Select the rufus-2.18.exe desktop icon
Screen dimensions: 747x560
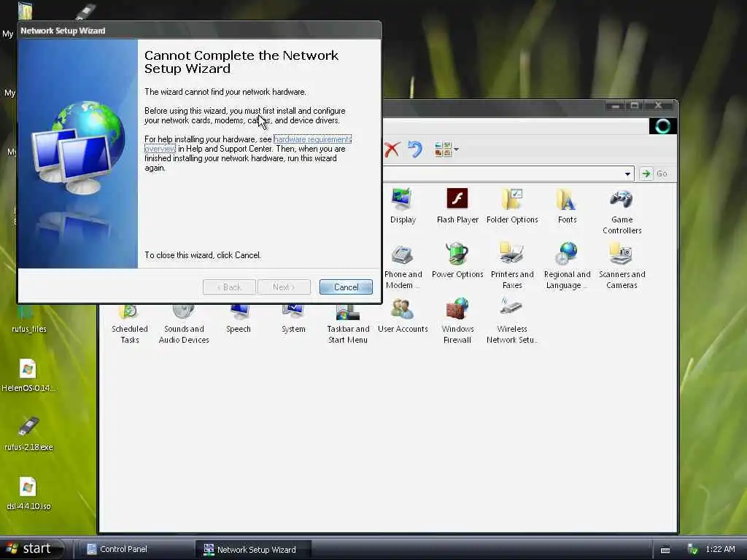pyautogui.click(x=28, y=435)
